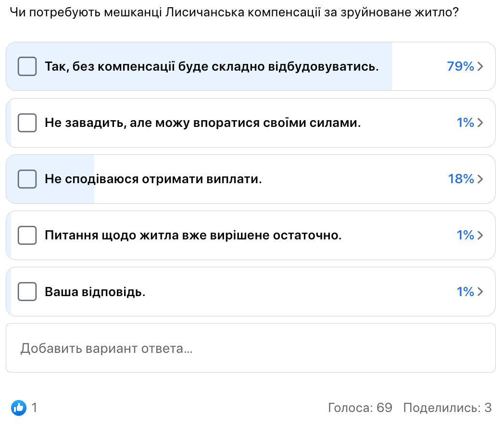
Task: Toggle the "Ваша відповідь" checkbox
Action: tap(27, 291)
